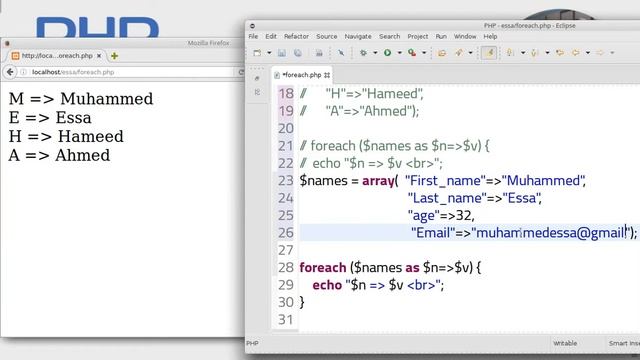Click the "Email" key on line 26
Viewport: 640px width, 360px height.
coord(433,233)
